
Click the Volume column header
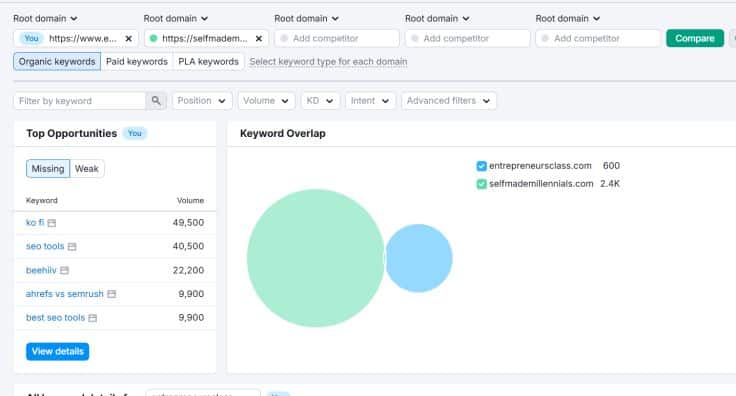click(190, 200)
